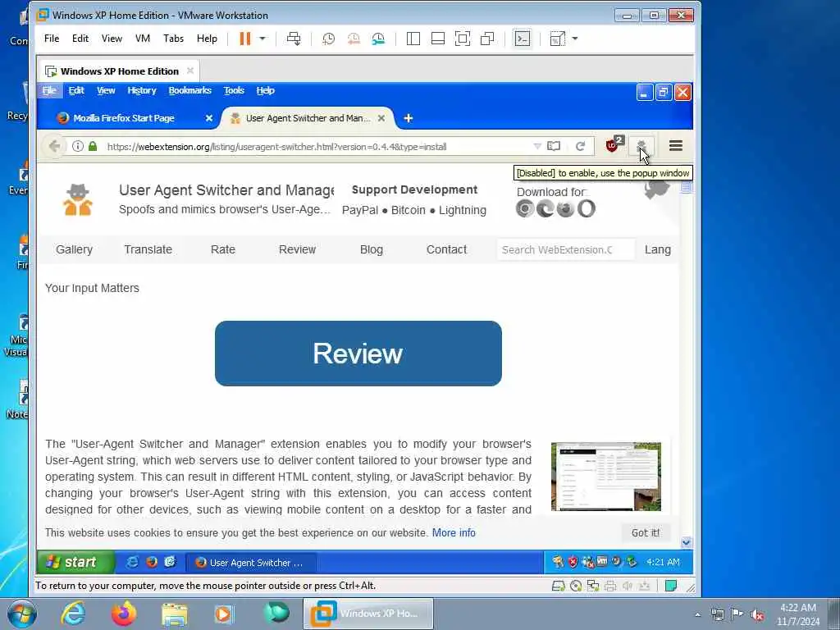Viewport: 840px width, 630px height.
Task: Open User-Agent Switcher extension toolbar button
Action: [641, 146]
